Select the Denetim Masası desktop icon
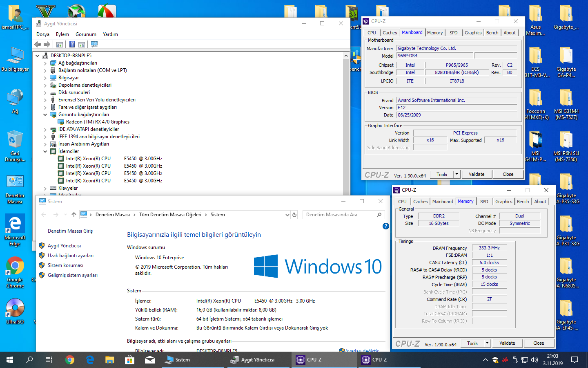 point(15,189)
